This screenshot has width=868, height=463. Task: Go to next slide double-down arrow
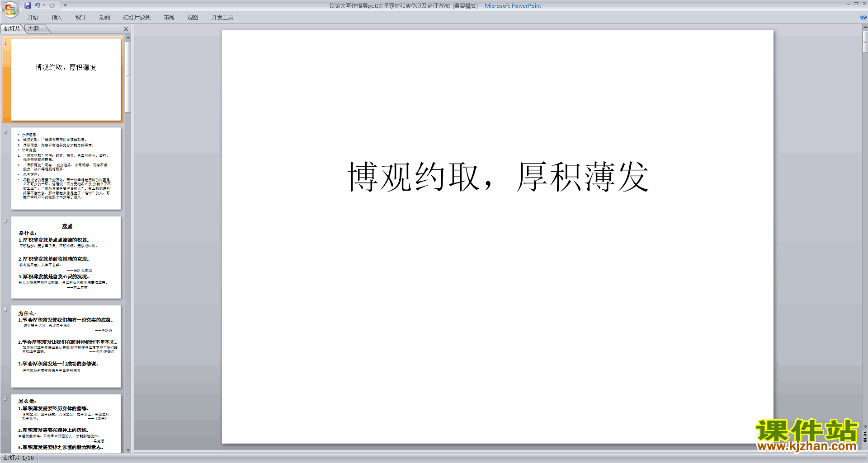point(865,440)
